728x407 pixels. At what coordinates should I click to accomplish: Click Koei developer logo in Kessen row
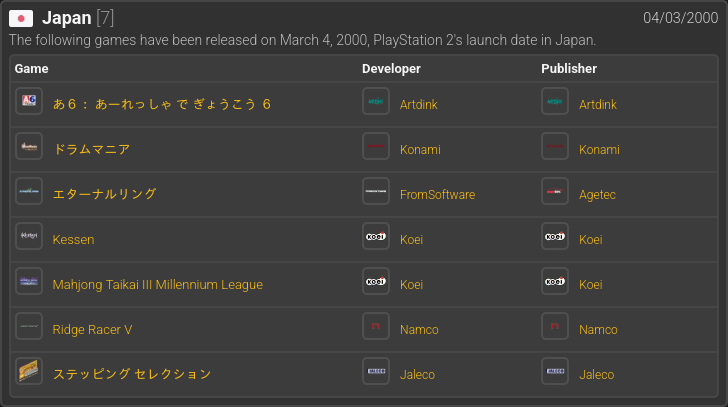pos(376,236)
